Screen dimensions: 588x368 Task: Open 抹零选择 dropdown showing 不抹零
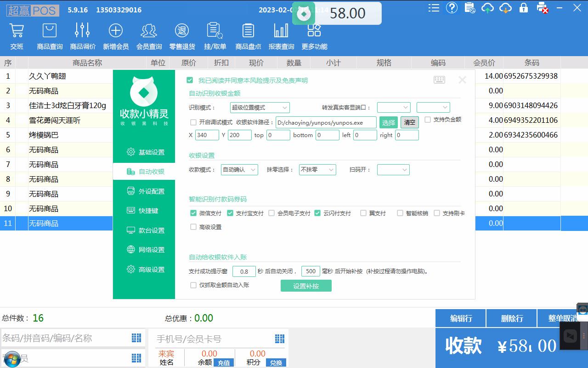coord(317,170)
